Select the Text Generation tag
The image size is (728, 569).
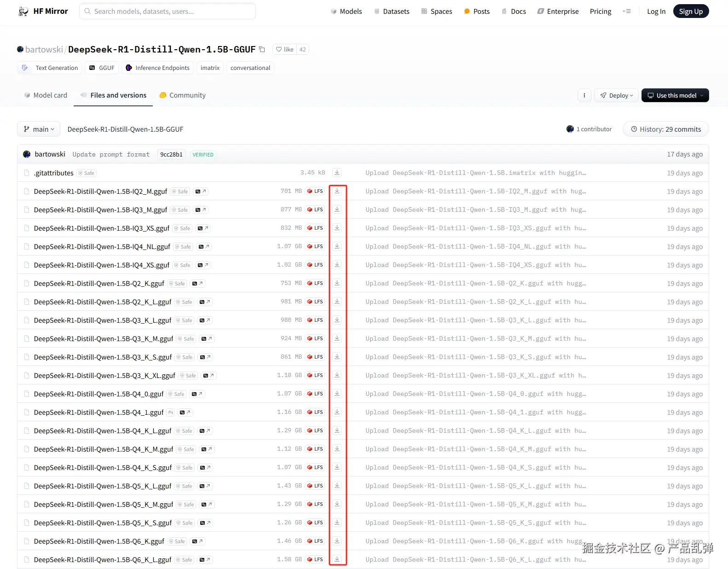(50, 68)
